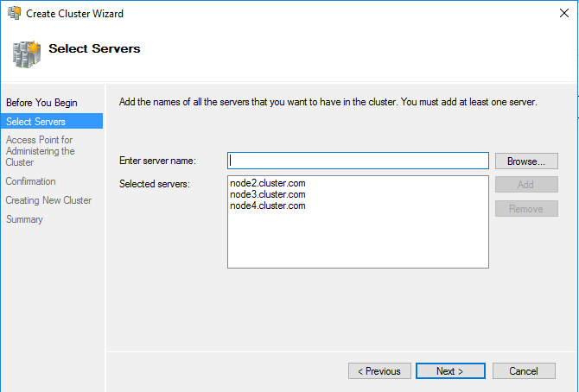Proceed with the Next button
The image size is (579, 392).
tap(450, 371)
